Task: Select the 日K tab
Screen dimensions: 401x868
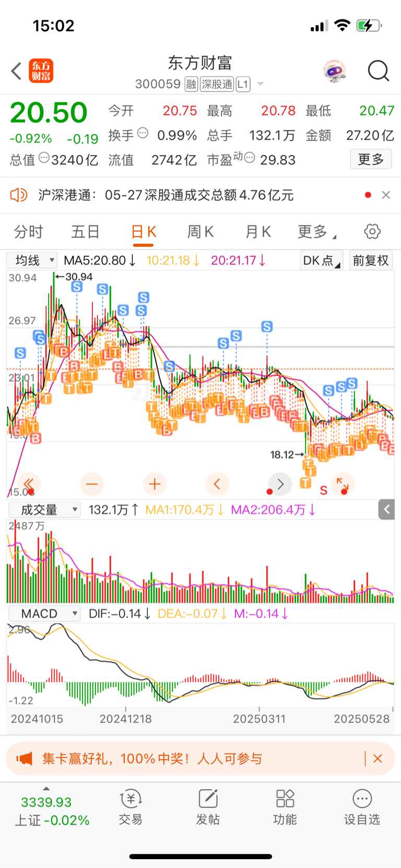Action: [144, 232]
